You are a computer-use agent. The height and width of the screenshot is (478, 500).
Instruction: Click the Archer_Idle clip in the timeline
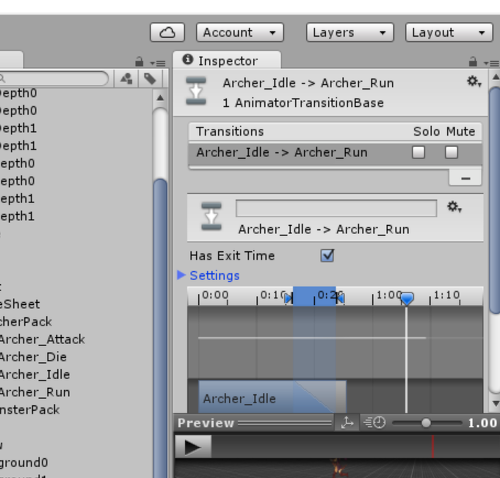coord(272,397)
